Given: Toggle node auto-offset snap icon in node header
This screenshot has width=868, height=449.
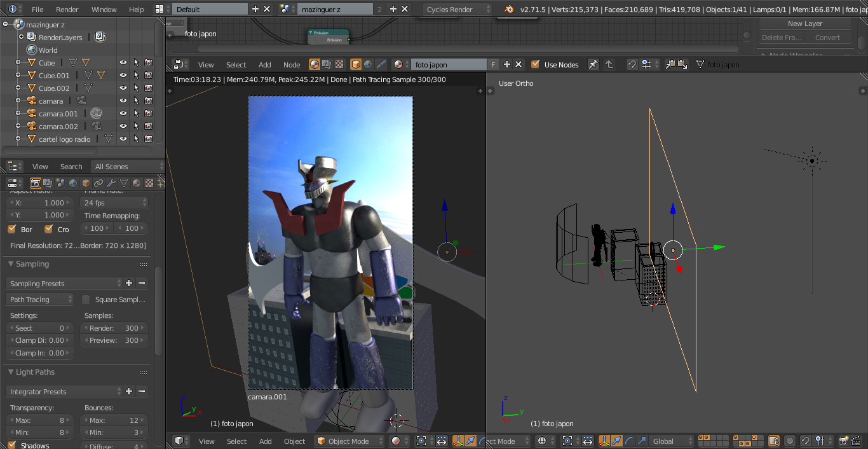Looking at the screenshot, I should coord(632,64).
